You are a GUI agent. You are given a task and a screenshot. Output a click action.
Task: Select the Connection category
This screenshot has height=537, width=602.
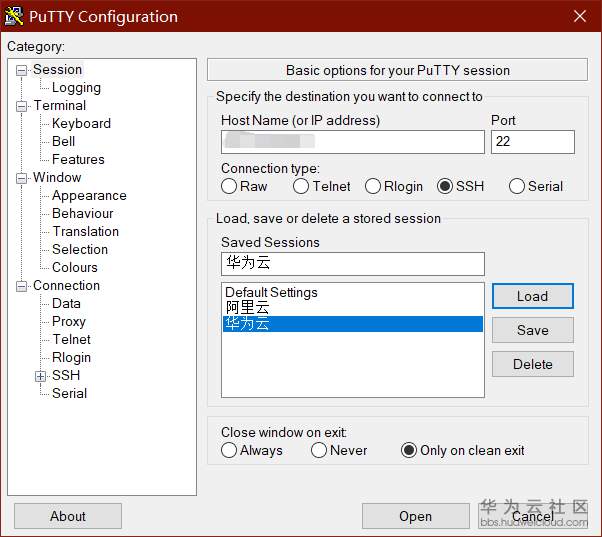pyautogui.click(x=66, y=286)
